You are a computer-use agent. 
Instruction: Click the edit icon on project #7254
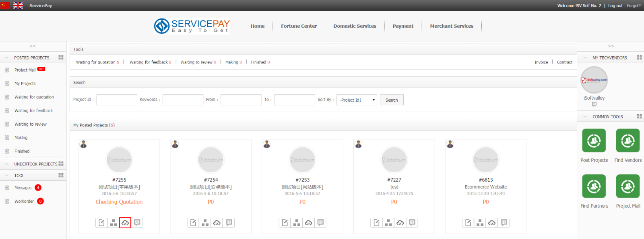tap(193, 223)
